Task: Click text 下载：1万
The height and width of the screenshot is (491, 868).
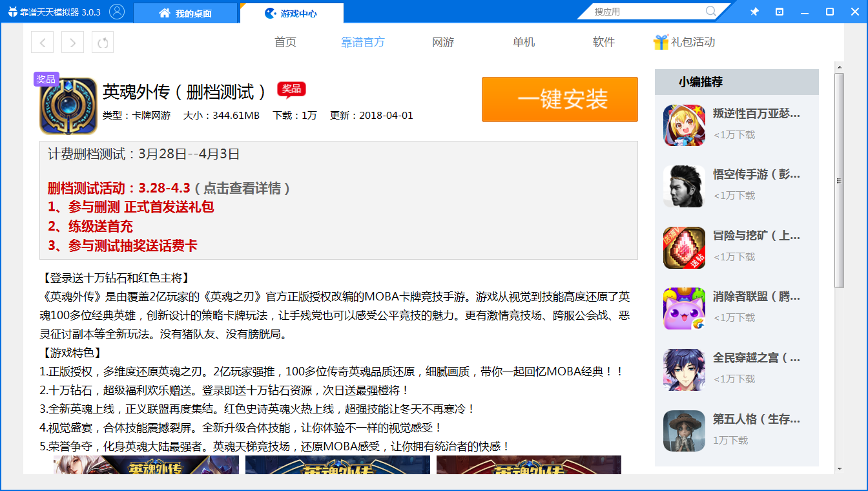Action: pos(294,116)
